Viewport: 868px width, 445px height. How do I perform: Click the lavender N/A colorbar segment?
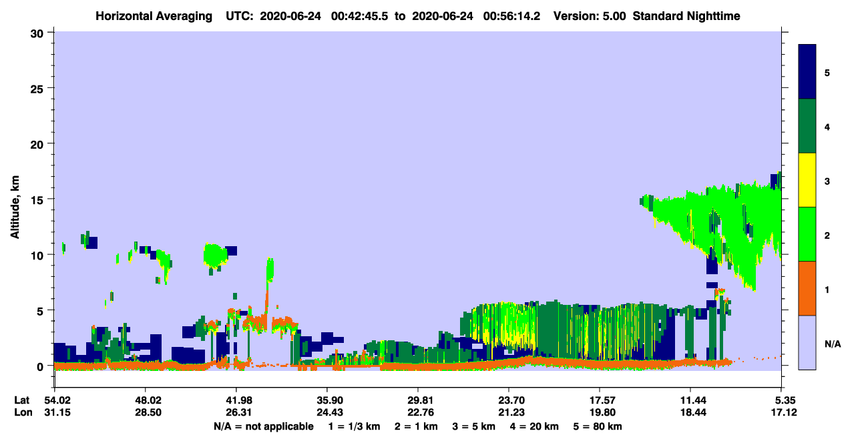point(807,342)
